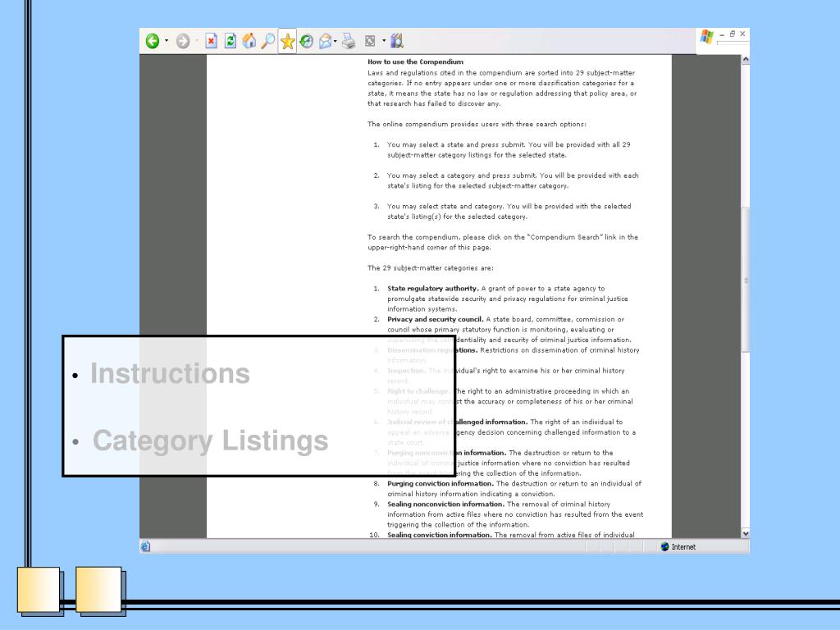Click the vertical scrollbar thumb

745,281
